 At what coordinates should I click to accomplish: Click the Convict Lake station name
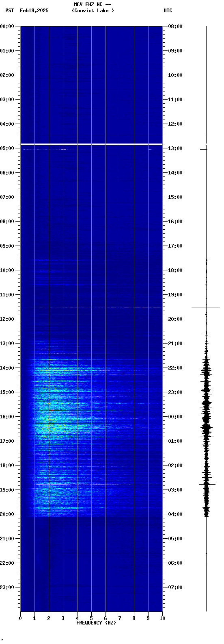(93, 11)
